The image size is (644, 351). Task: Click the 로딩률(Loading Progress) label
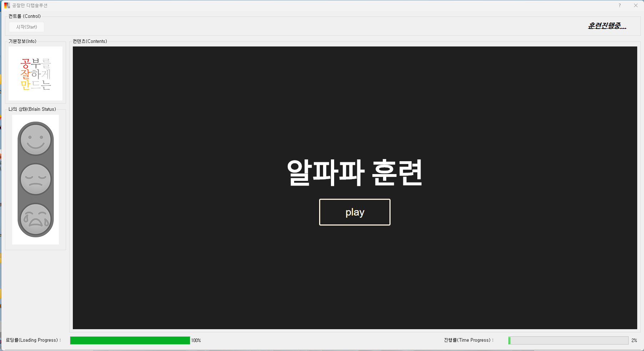33,340
